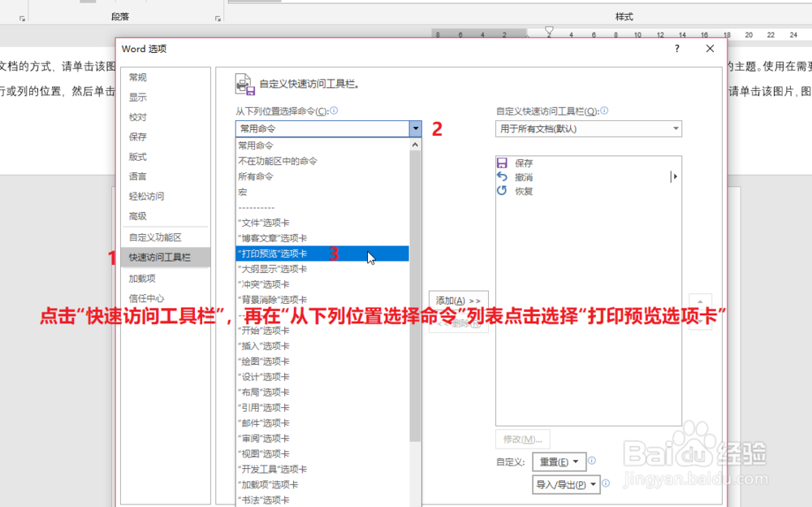Open the 用于所有文档(默认) dropdown

(588, 128)
